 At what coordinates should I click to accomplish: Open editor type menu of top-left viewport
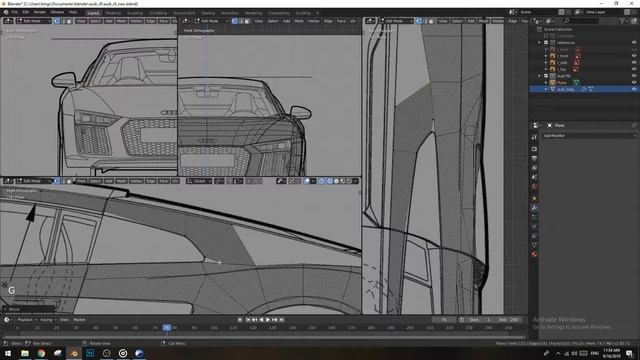point(8,21)
